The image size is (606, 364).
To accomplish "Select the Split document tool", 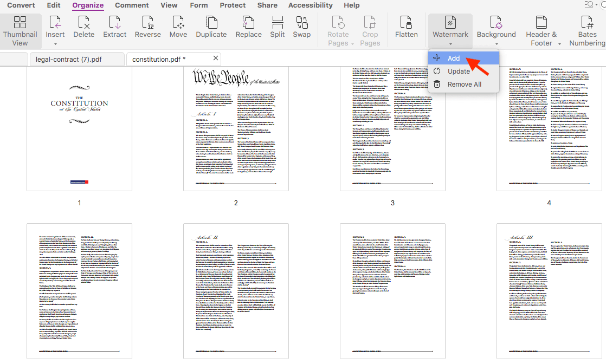I will tap(278, 27).
